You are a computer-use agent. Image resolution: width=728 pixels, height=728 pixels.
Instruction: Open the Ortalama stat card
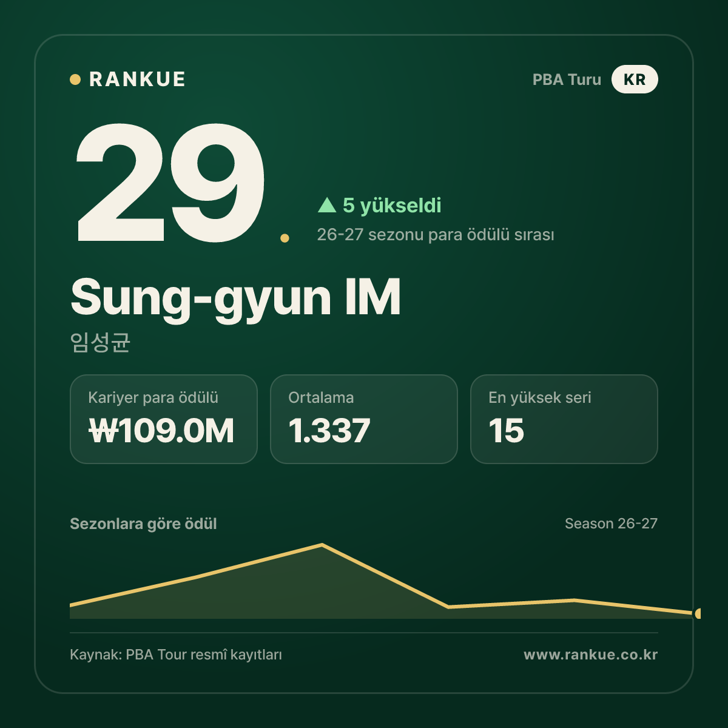click(x=364, y=419)
